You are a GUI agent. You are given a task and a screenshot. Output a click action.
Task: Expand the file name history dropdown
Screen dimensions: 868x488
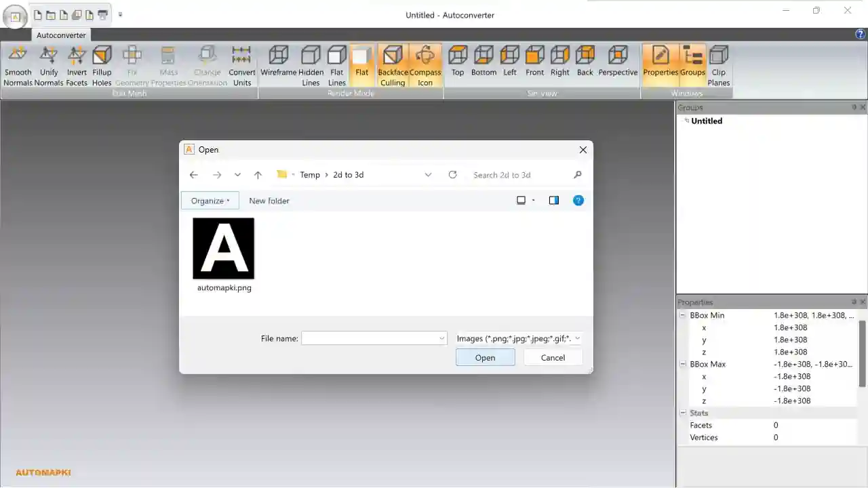pyautogui.click(x=441, y=338)
